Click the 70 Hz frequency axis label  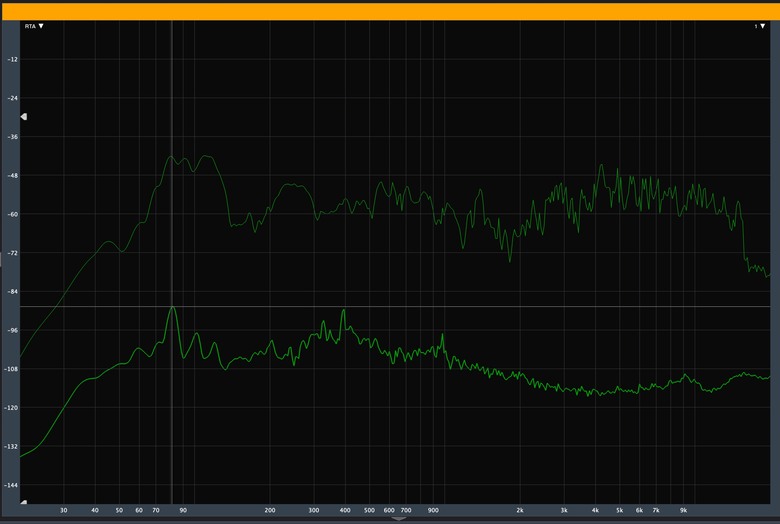pyautogui.click(x=156, y=510)
